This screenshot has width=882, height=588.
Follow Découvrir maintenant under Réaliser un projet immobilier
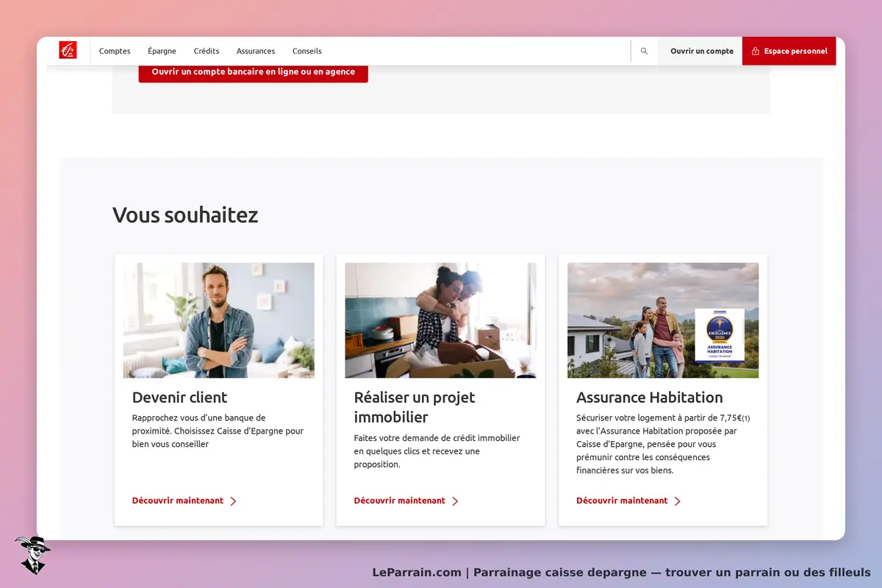click(400, 501)
